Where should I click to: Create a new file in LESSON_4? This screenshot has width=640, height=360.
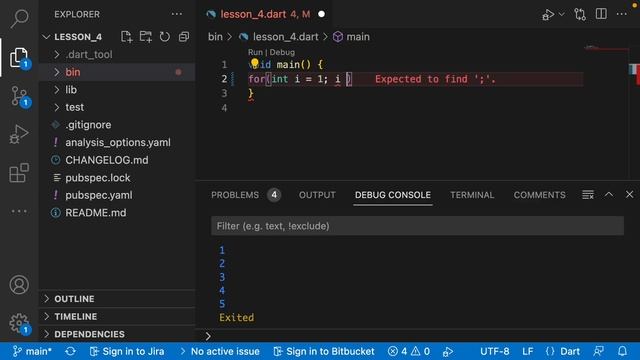(127, 37)
